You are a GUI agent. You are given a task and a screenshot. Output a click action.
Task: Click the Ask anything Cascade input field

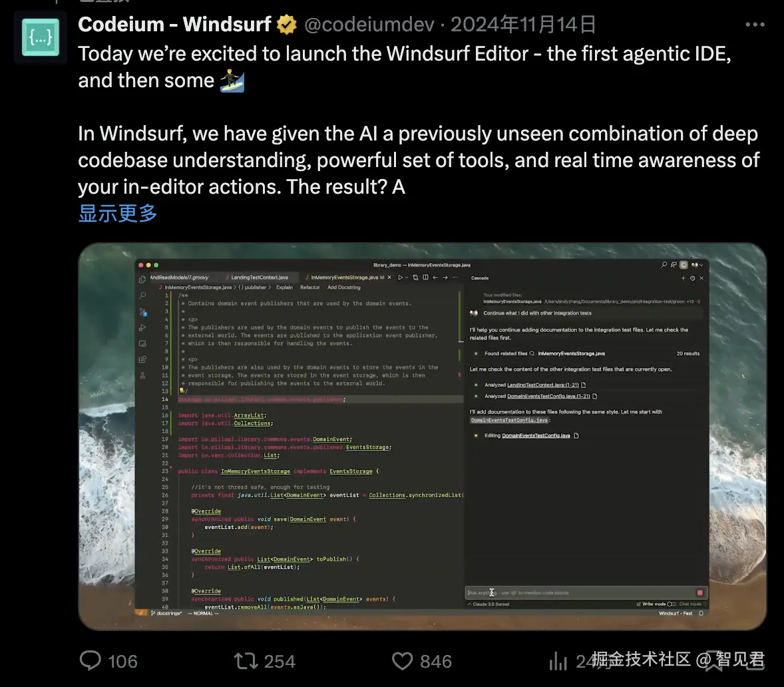click(x=580, y=592)
